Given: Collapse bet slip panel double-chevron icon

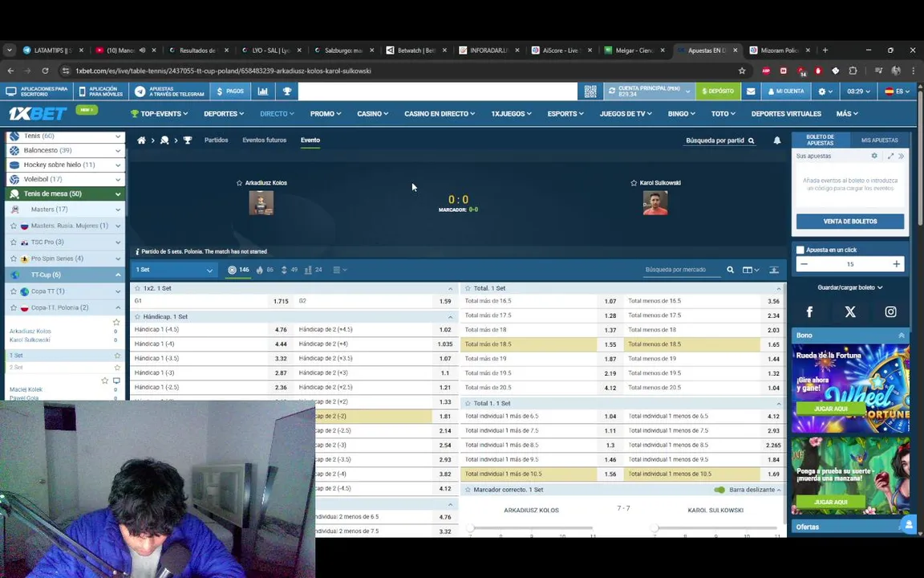Looking at the screenshot, I should click(x=901, y=156).
